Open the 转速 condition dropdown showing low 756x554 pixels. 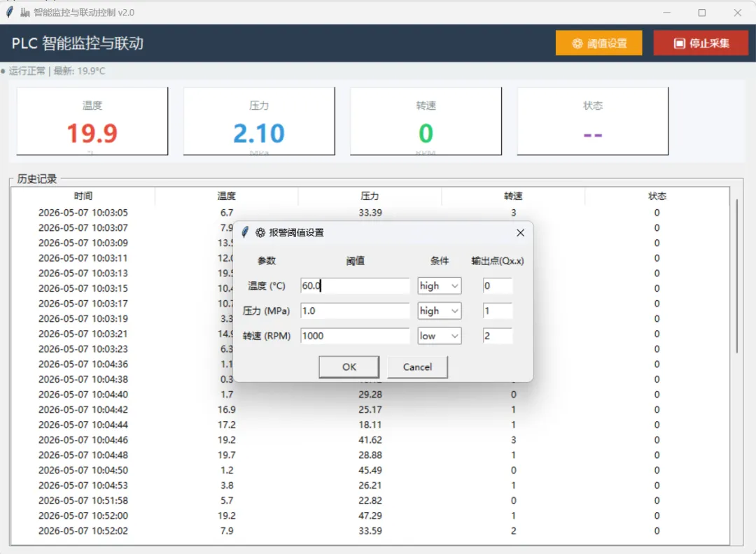(x=439, y=336)
